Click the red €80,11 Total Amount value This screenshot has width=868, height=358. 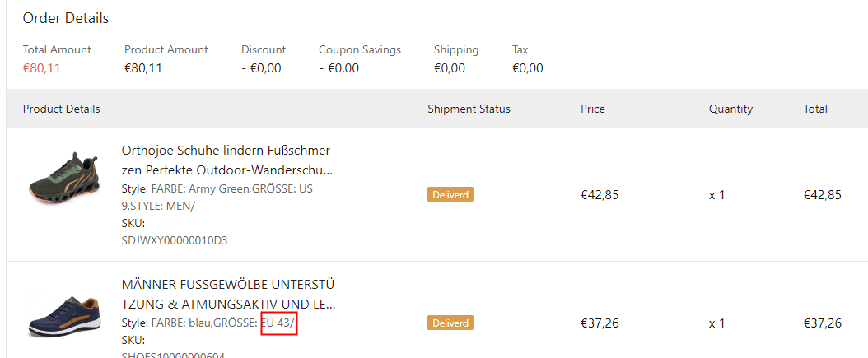(42, 68)
